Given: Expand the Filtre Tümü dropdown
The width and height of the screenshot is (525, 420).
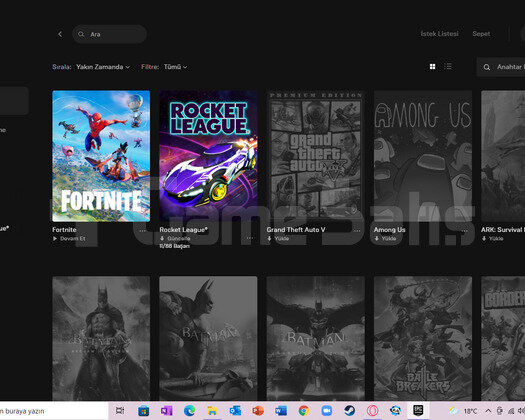Looking at the screenshot, I should 175,67.
